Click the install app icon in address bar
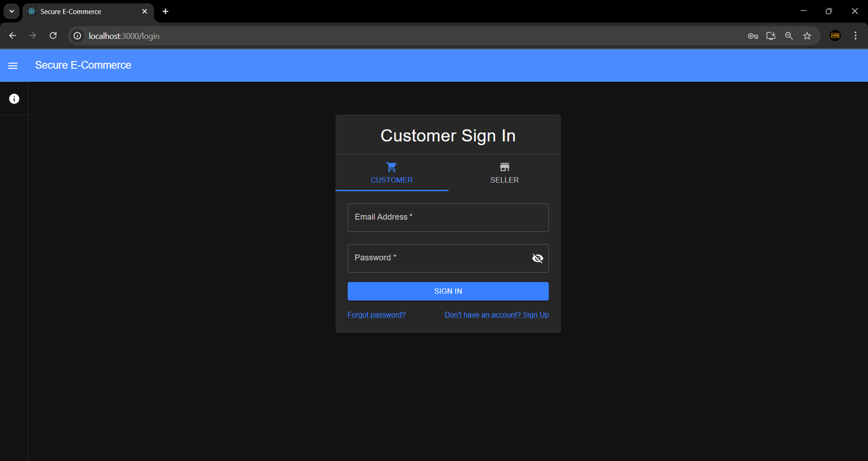This screenshot has height=461, width=868. click(x=771, y=36)
